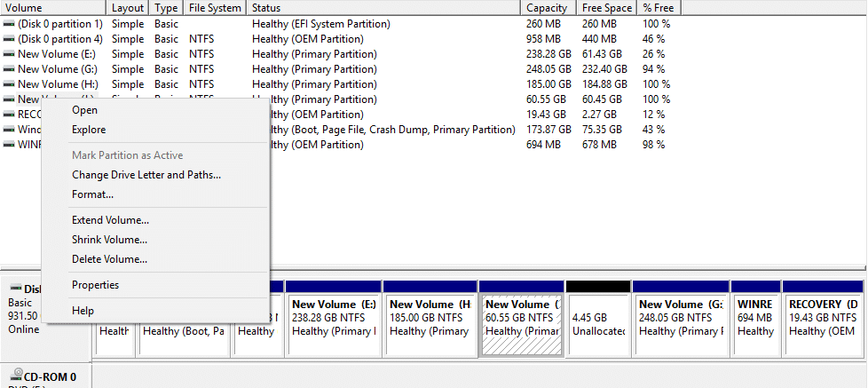Sort the list by Capacity column header
The image size is (868, 388).
(547, 8)
